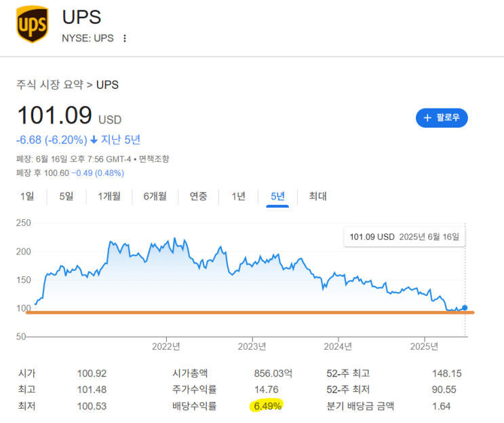Click the 250 y-axis label
Viewport: 504px width, 423px height.
(24, 223)
